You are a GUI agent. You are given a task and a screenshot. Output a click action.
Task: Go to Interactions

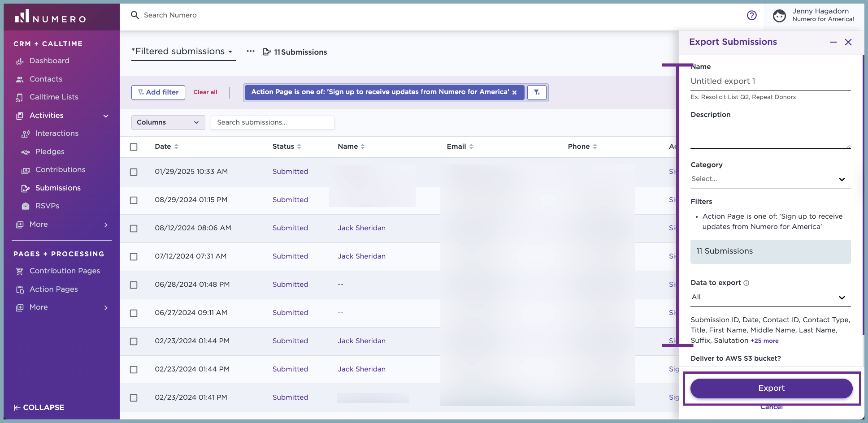click(57, 134)
